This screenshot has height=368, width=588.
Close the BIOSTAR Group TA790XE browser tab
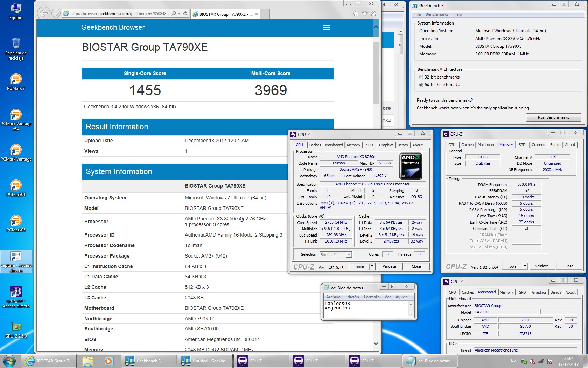(x=257, y=14)
